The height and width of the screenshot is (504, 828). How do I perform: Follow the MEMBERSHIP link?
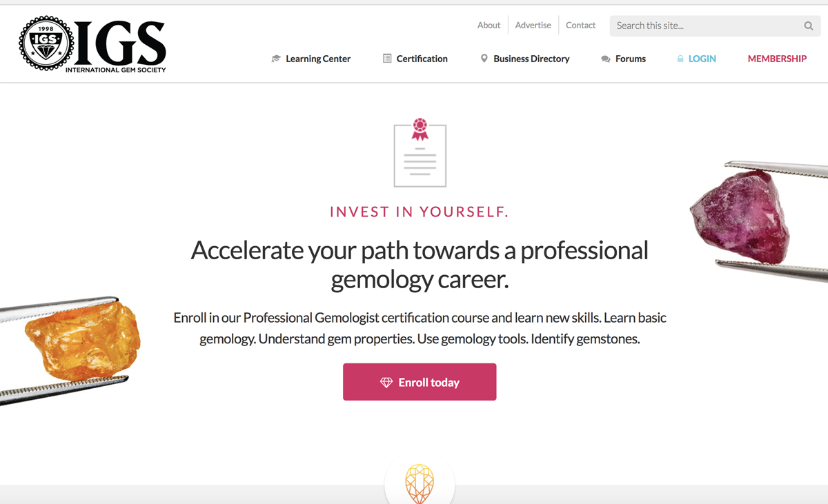point(777,59)
